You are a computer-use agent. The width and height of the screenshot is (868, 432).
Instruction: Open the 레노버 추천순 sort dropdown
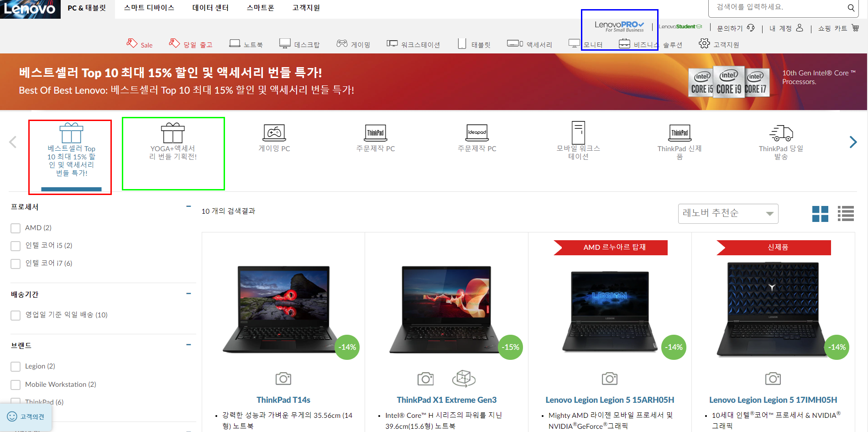click(x=728, y=213)
